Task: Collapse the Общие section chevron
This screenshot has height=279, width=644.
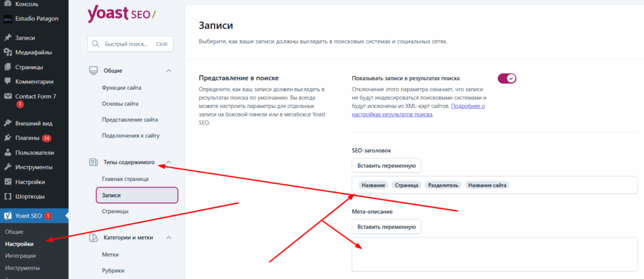Action: tap(169, 70)
